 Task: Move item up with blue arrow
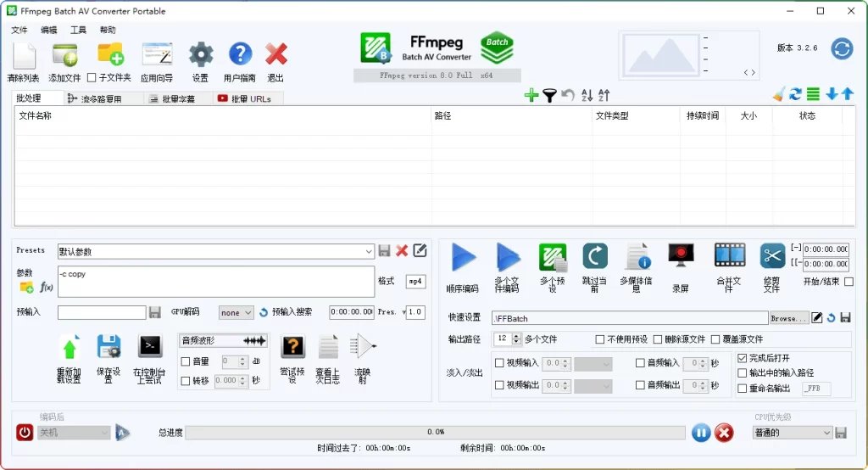click(848, 94)
